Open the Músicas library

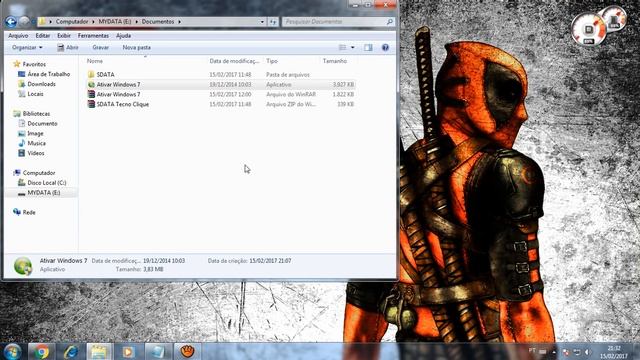pos(36,143)
